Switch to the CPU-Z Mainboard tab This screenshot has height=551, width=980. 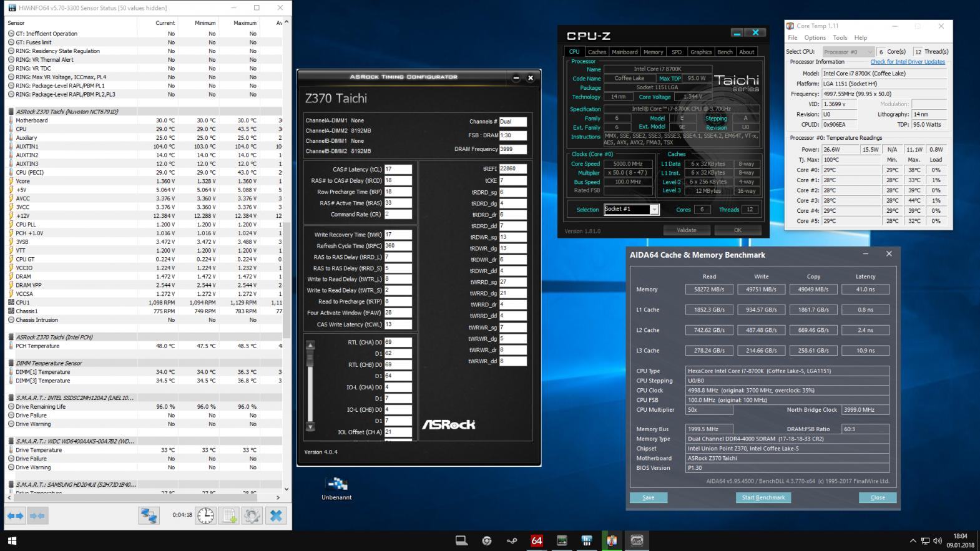point(625,52)
